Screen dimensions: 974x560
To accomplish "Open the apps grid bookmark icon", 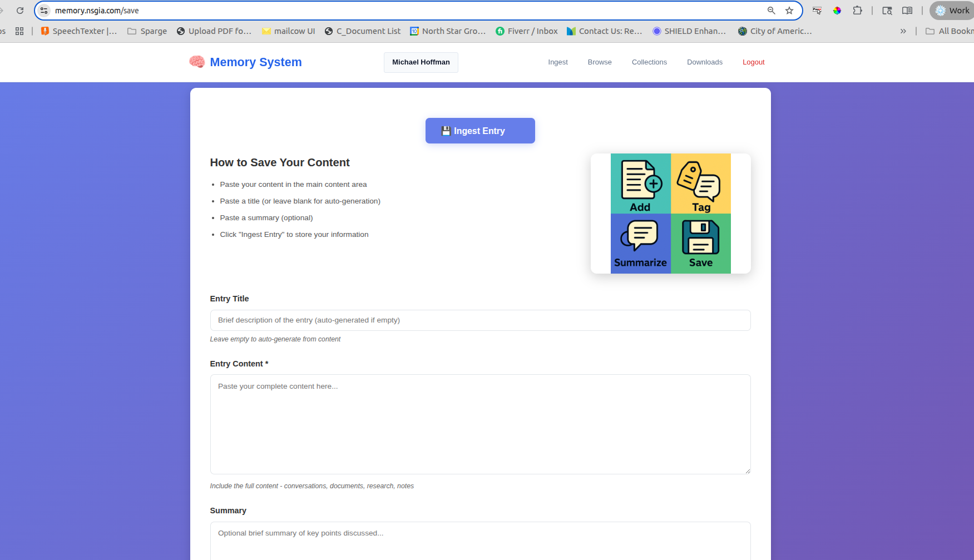I will [x=19, y=31].
